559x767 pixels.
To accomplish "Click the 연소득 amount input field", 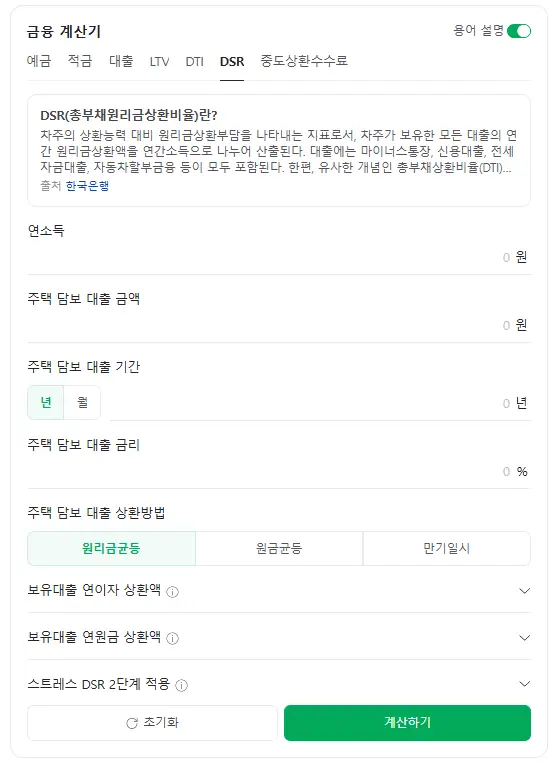I will 279,257.
